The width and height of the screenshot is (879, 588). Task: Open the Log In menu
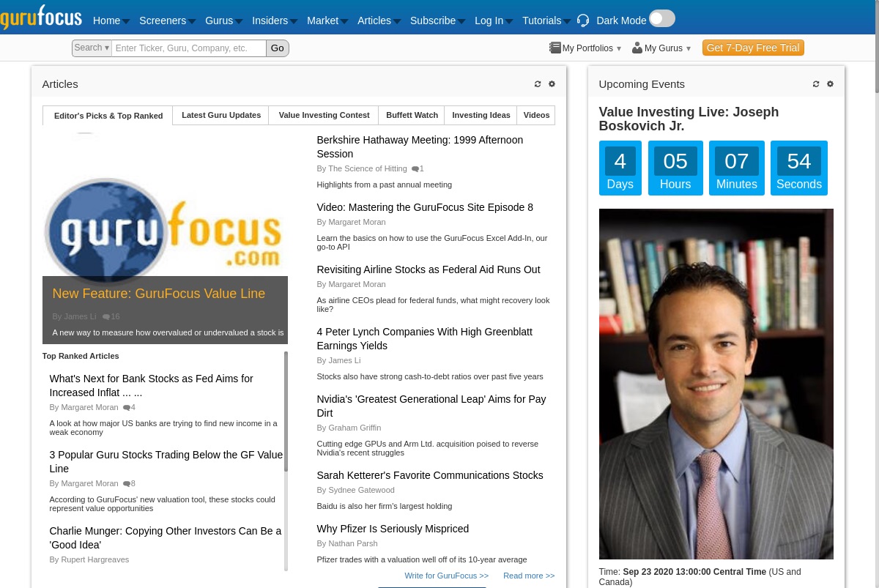point(489,21)
